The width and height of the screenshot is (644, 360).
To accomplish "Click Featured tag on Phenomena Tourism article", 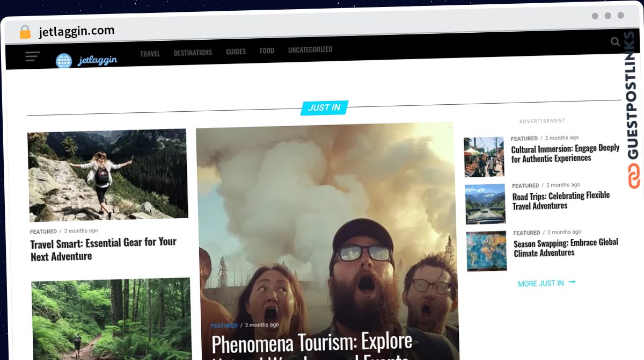I will (x=224, y=326).
